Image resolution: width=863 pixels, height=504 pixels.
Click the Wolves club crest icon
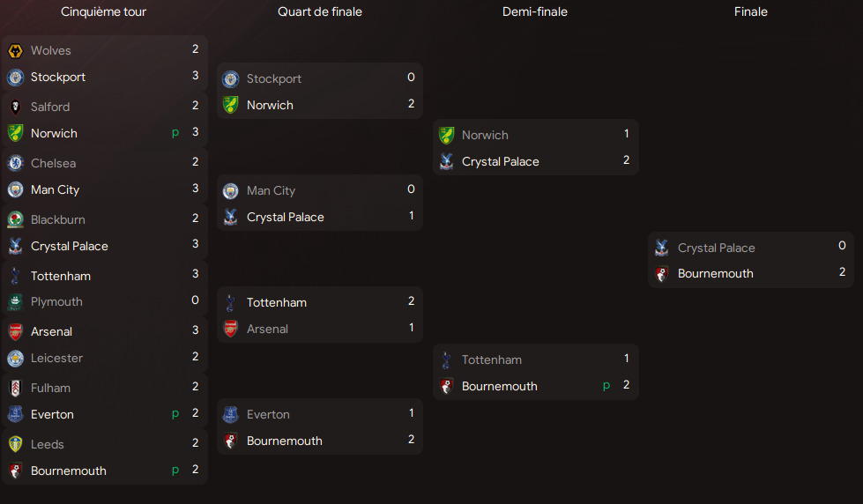(x=15, y=50)
